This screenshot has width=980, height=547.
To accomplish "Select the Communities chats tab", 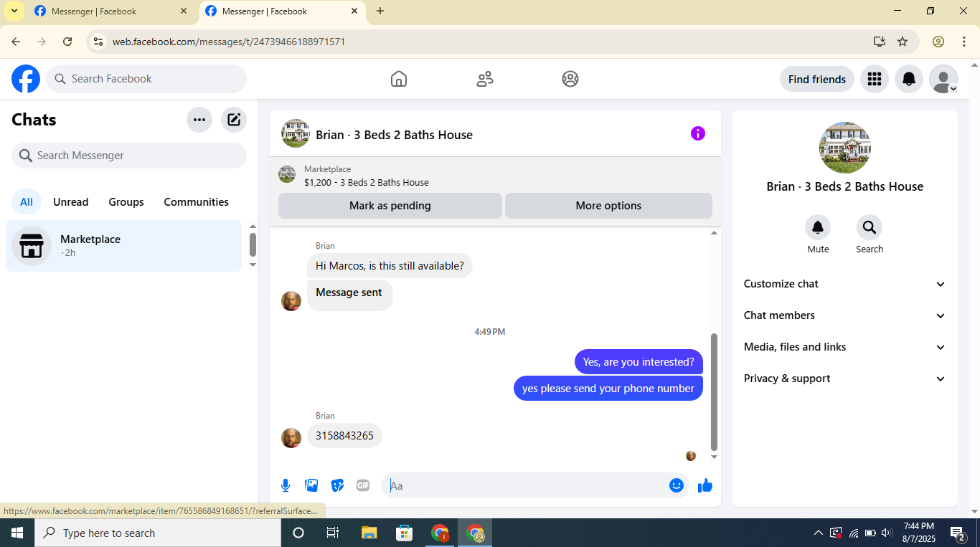I will 197,202.
